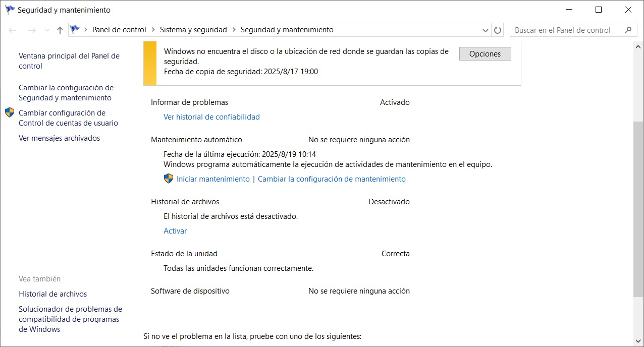Image resolution: width=644 pixels, height=347 pixels.
Task: Click the forward navigation arrow
Action: coord(32,30)
